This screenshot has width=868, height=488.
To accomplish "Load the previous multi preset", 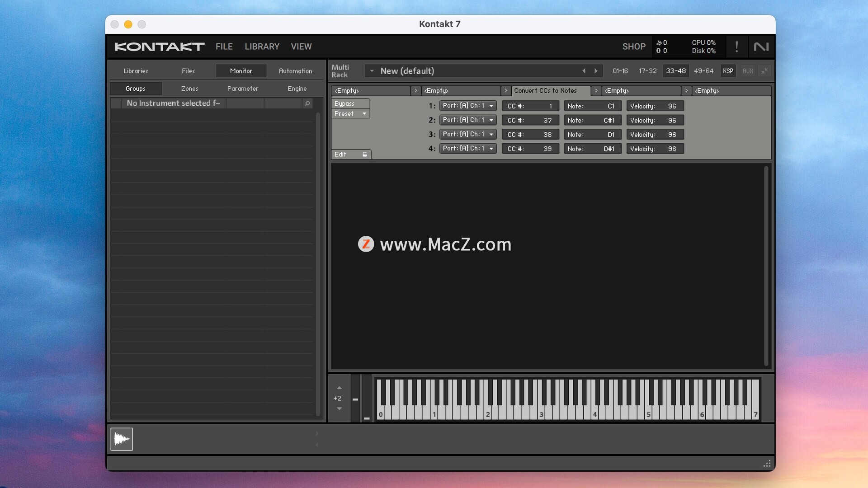I will (584, 71).
